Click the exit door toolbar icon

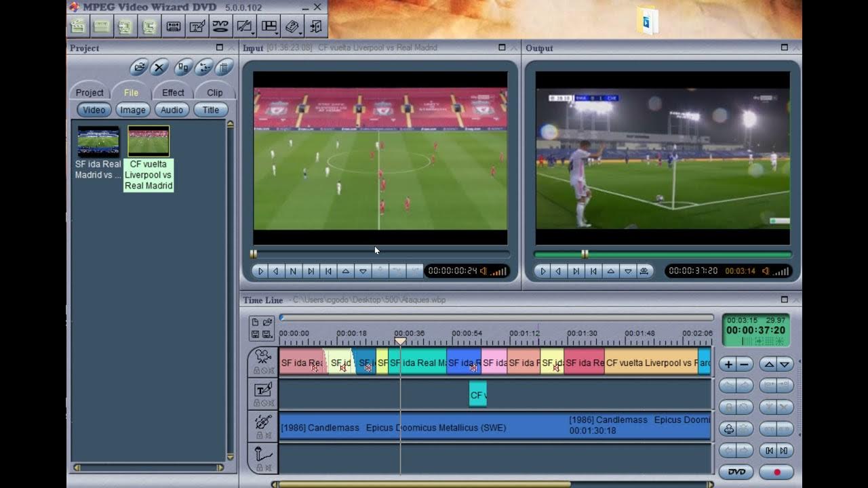coord(316,26)
